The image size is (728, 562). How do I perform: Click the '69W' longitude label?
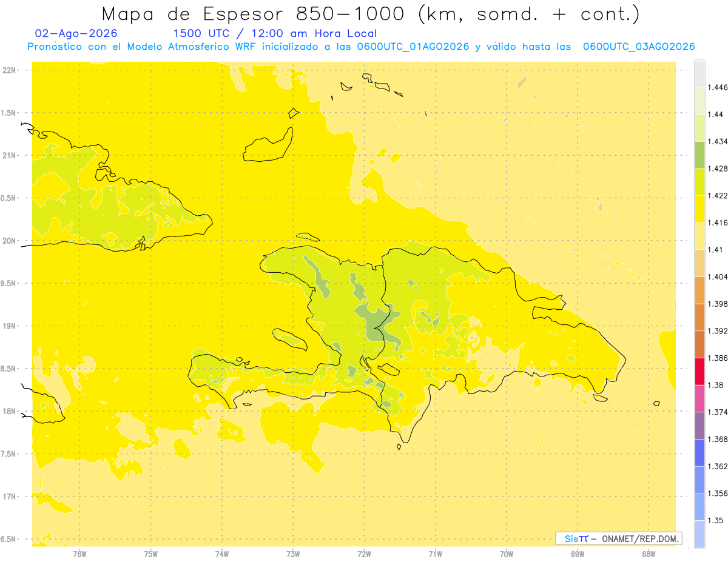(x=578, y=554)
